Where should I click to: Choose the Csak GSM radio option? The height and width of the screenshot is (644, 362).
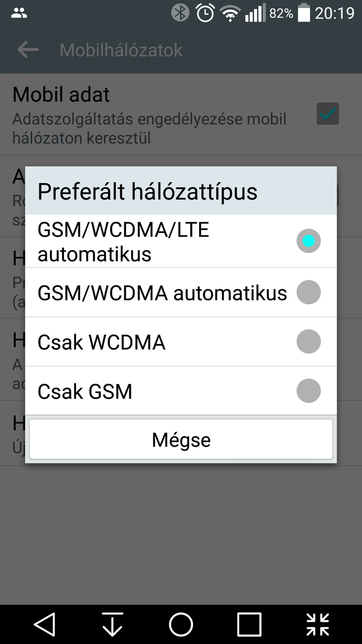tap(309, 391)
